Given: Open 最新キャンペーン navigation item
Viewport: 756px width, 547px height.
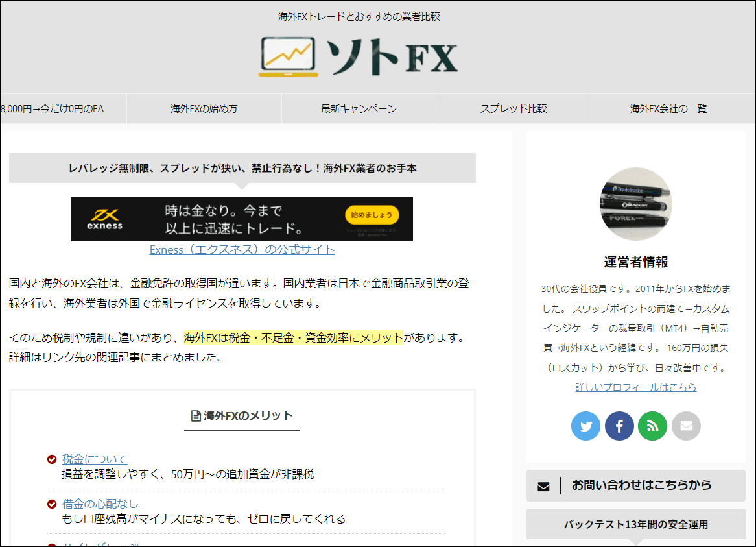Looking at the screenshot, I should point(359,109).
